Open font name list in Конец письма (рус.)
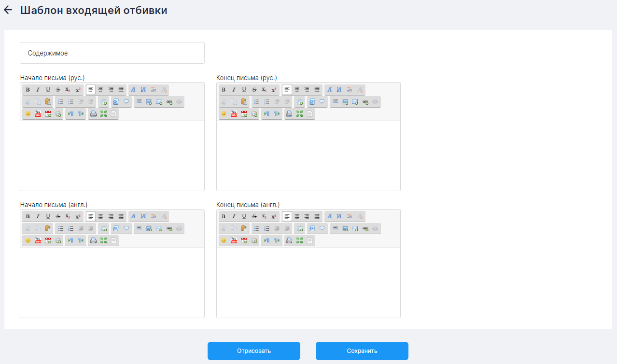Screen dimensions: 617x364 tap(329, 90)
